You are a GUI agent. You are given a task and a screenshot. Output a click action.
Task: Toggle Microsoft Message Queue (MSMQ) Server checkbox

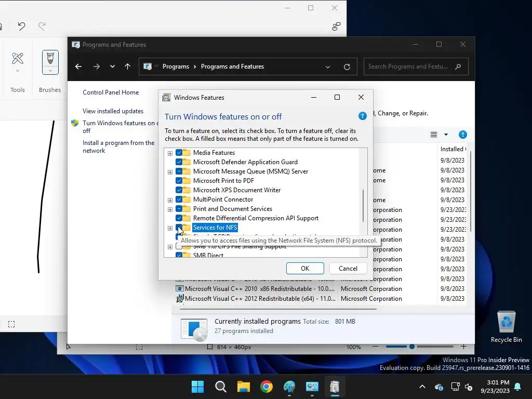tap(179, 171)
